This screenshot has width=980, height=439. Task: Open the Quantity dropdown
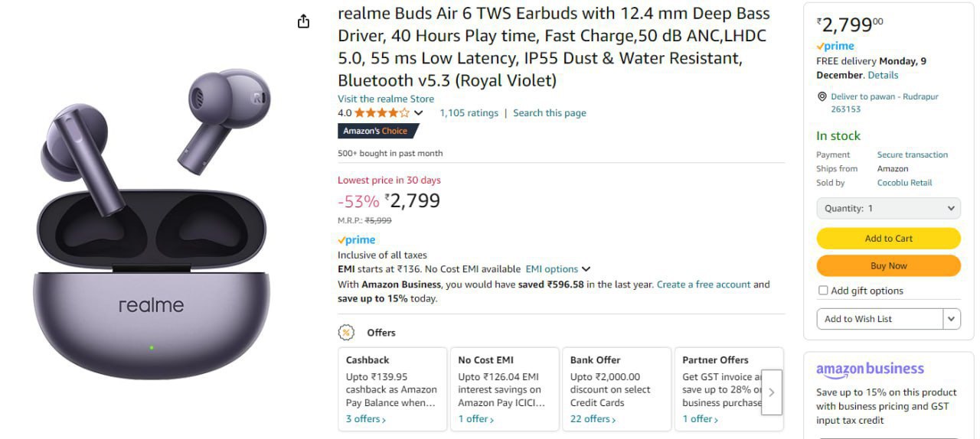coord(888,208)
